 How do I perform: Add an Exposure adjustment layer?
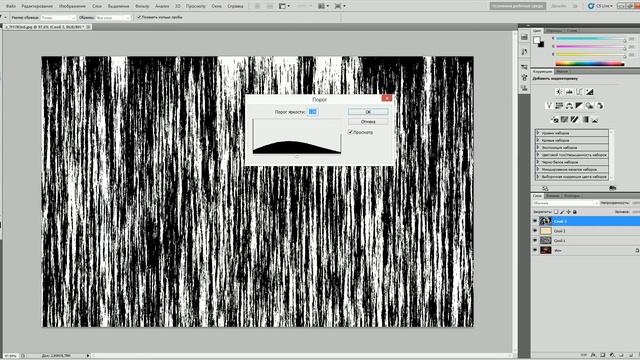pos(589,92)
